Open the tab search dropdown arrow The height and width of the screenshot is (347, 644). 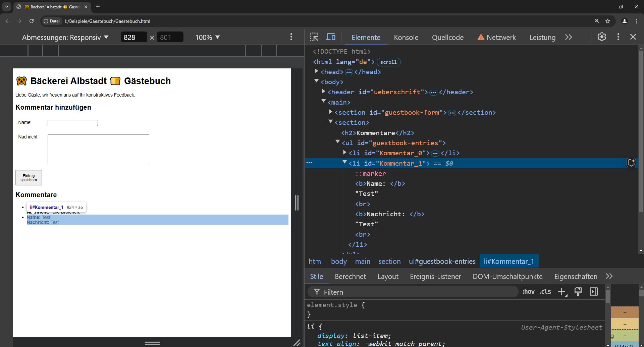tap(7, 7)
